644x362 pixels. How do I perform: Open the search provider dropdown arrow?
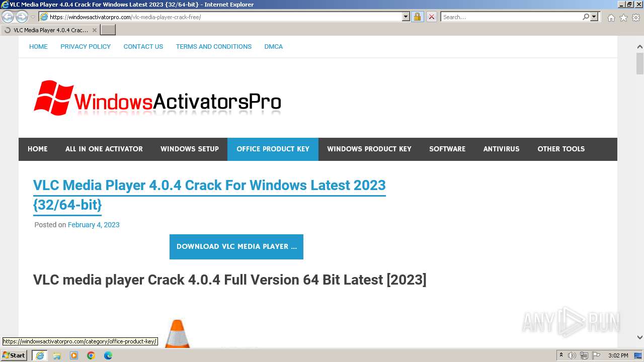pyautogui.click(x=594, y=17)
